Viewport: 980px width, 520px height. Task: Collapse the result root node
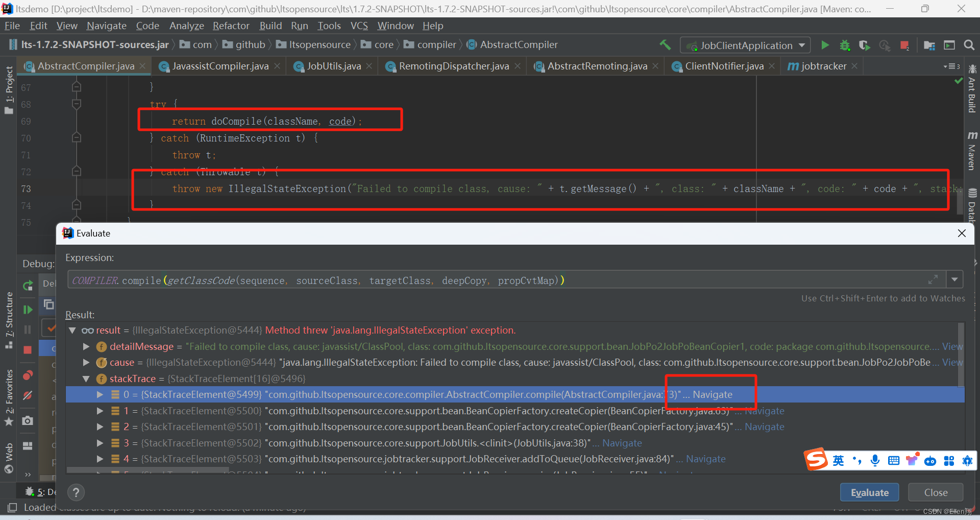tap(72, 330)
